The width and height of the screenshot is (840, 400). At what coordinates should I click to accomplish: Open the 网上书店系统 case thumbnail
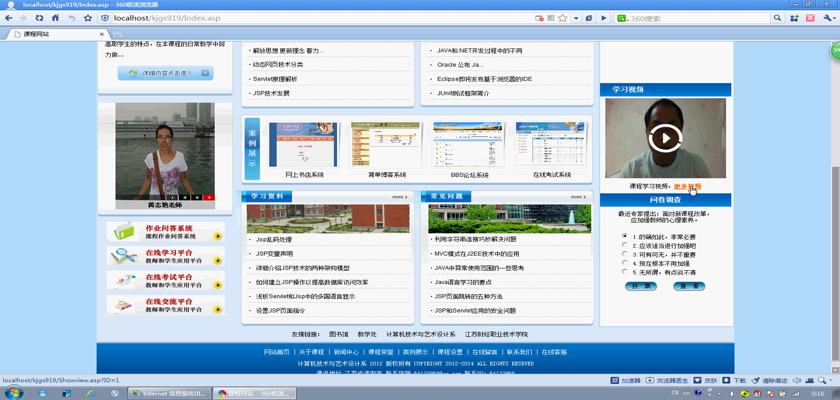tap(303, 146)
